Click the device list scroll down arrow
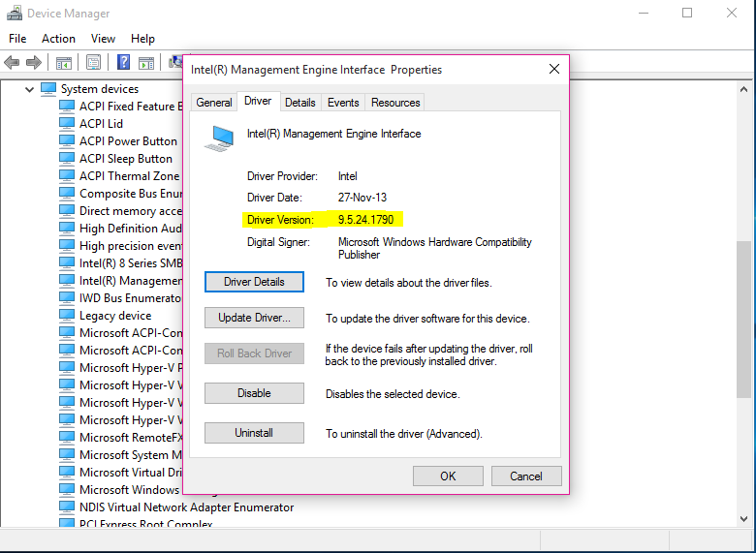 pyautogui.click(x=743, y=519)
